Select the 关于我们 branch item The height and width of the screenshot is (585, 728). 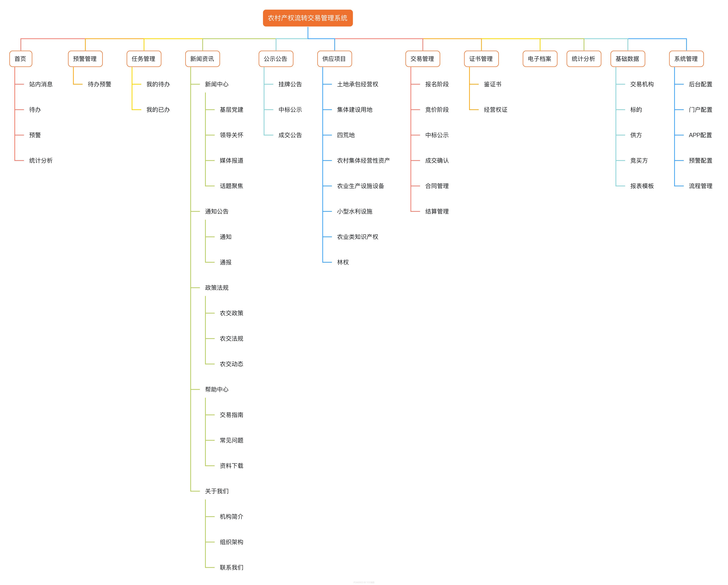[x=216, y=491]
